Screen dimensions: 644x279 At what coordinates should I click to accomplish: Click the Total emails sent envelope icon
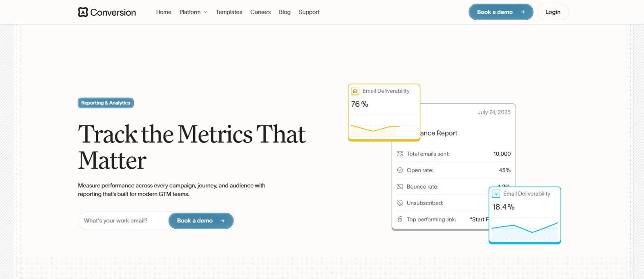pos(400,154)
